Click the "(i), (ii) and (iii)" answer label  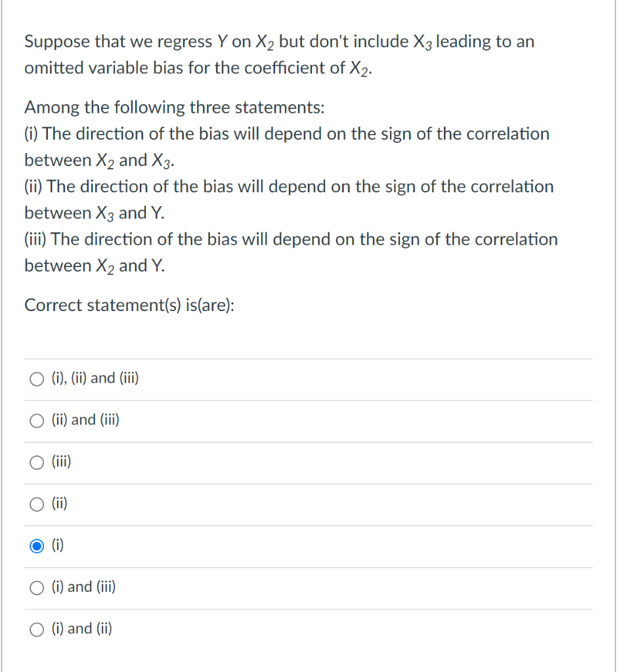coord(95,378)
